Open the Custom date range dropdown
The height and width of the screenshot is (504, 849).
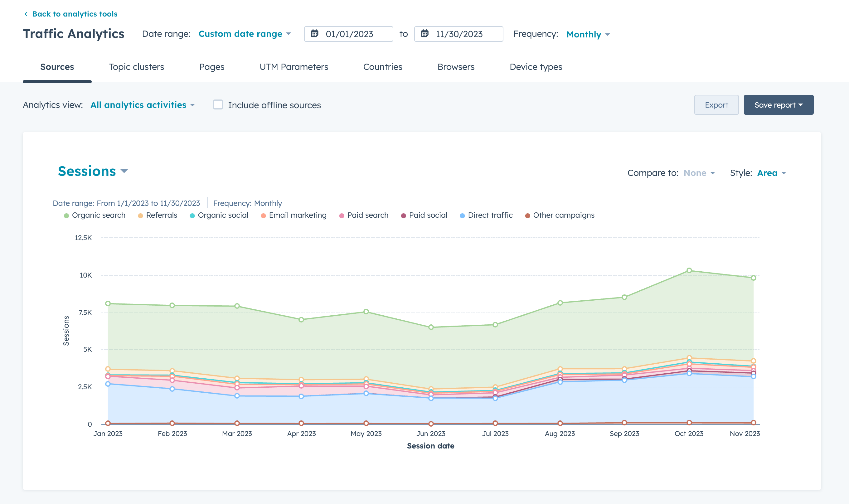[245, 34]
